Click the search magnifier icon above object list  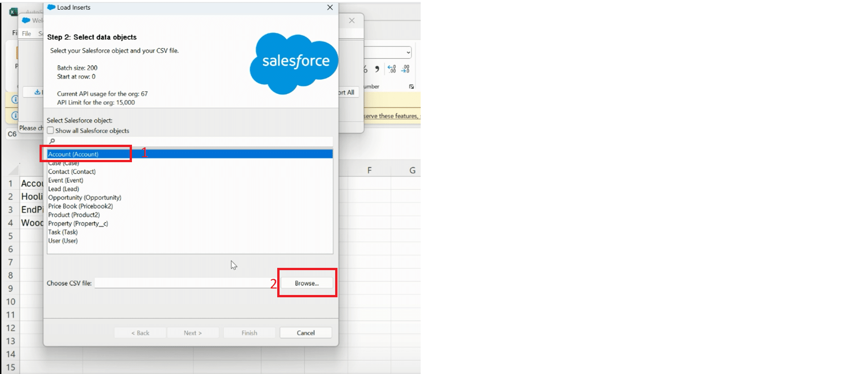coord(52,141)
